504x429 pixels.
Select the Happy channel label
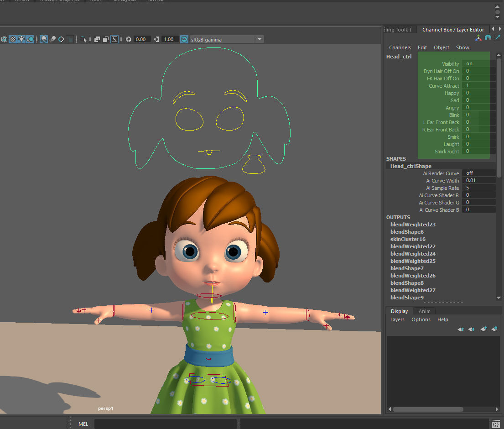pos(452,93)
